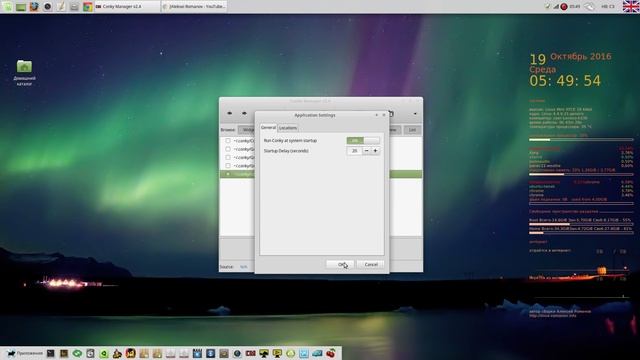640x360 pixels.
Task: Tick the fourth conky widget checkbox
Action: tap(228, 166)
